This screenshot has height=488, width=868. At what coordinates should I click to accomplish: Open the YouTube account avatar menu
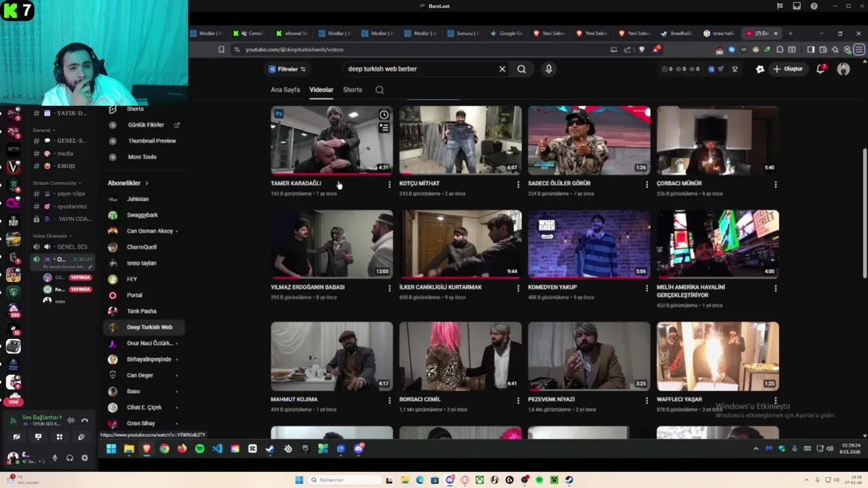[844, 69]
